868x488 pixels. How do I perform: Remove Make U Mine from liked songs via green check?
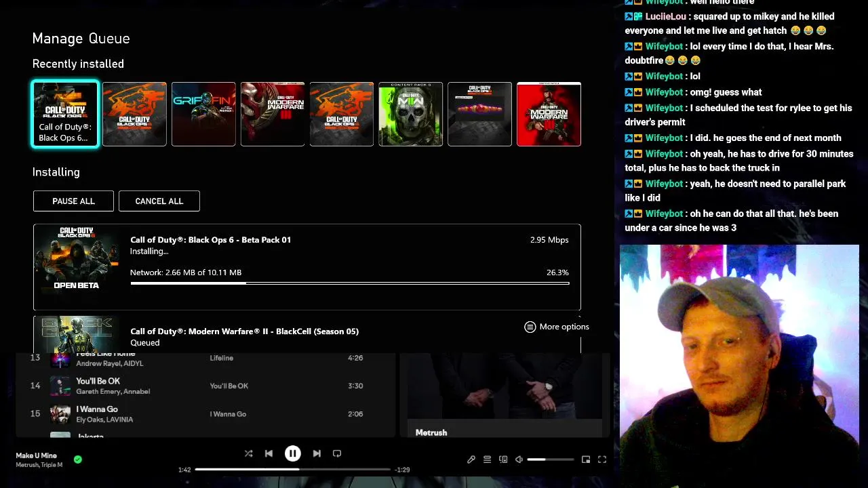pos(78,460)
